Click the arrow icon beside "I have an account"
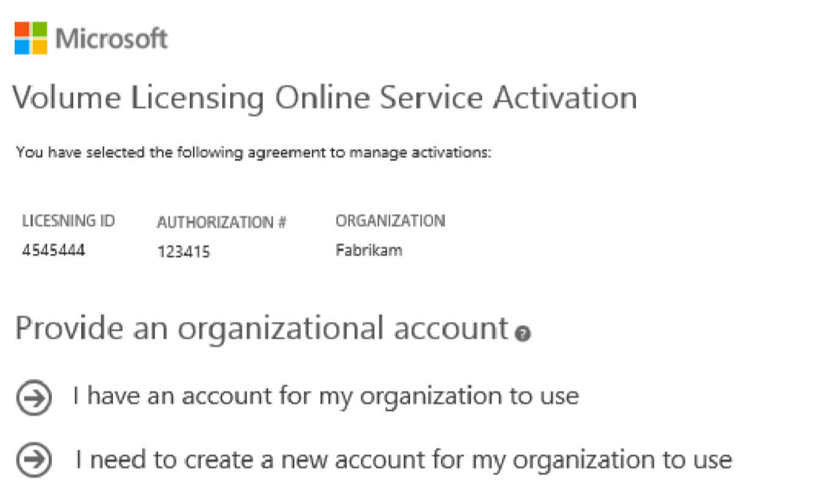 33,398
